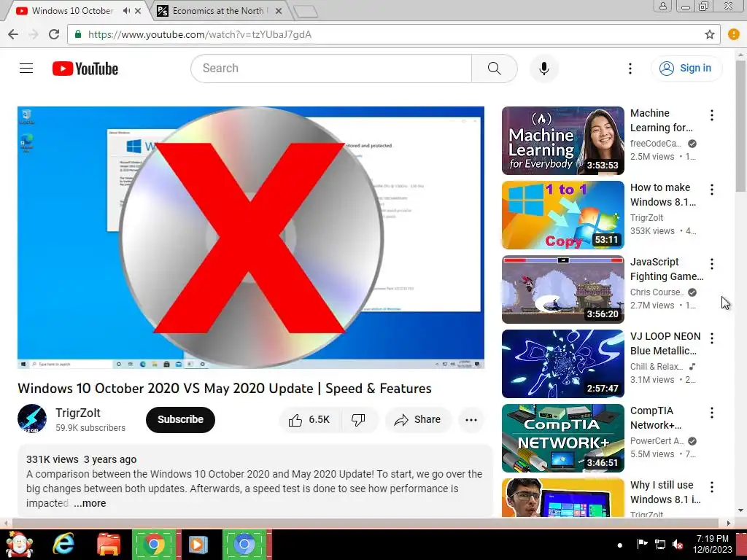Open options menu for JavaScript Fighting Game
The height and width of the screenshot is (560, 747).
tap(712, 264)
